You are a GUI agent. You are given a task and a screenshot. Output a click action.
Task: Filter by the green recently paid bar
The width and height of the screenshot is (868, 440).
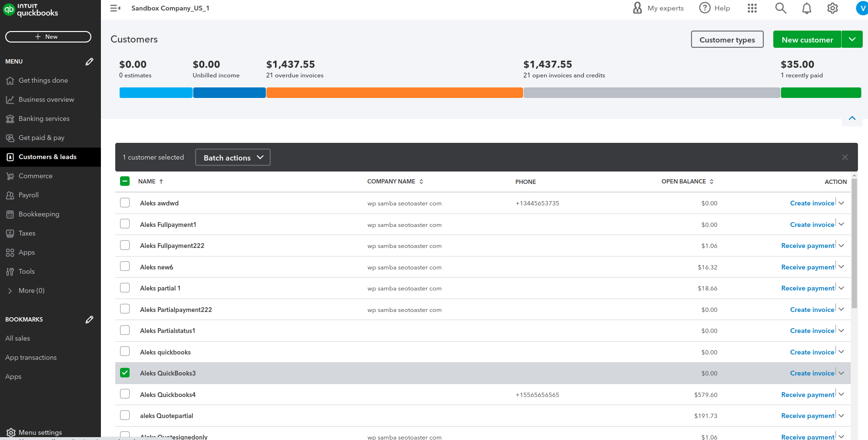point(821,93)
